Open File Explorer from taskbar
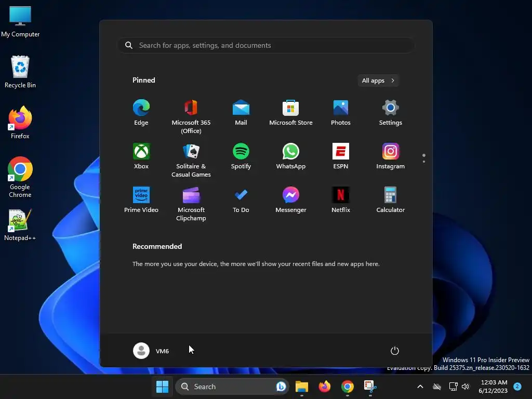The image size is (532, 399). [x=302, y=387]
